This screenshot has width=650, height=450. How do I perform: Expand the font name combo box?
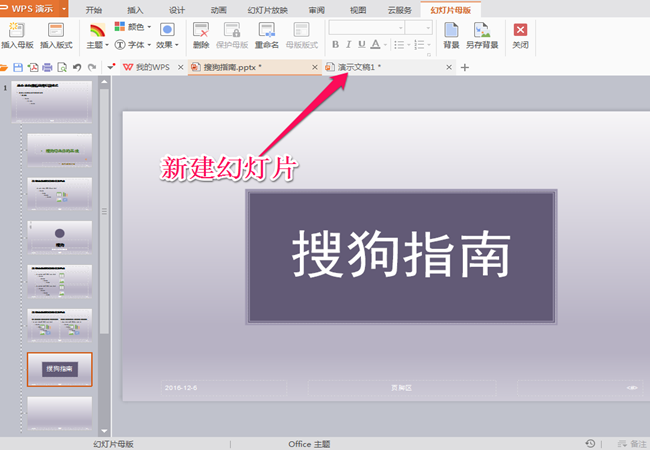click(x=400, y=28)
